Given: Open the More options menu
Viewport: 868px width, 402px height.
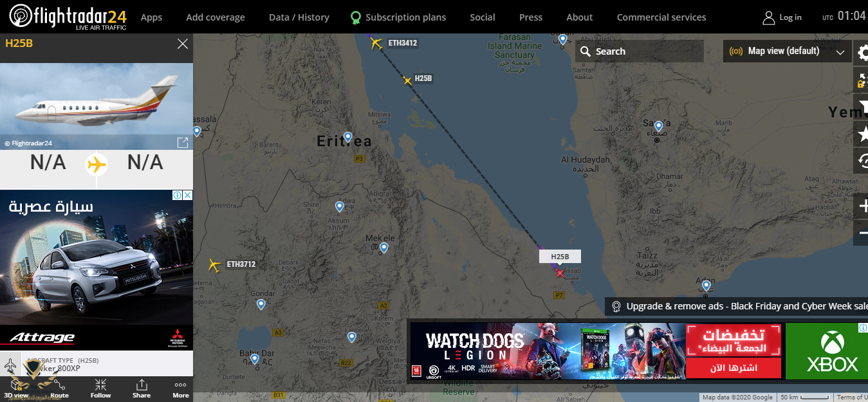Looking at the screenshot, I should point(181,388).
